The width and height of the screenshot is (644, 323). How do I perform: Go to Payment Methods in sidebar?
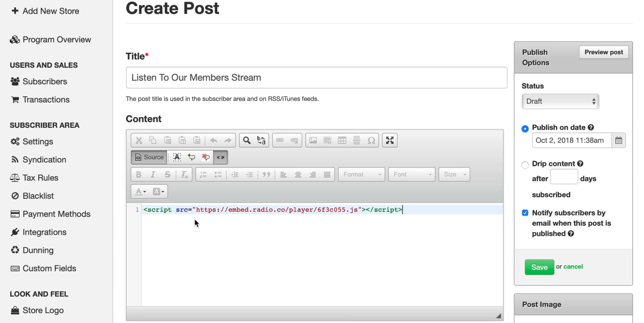(56, 214)
